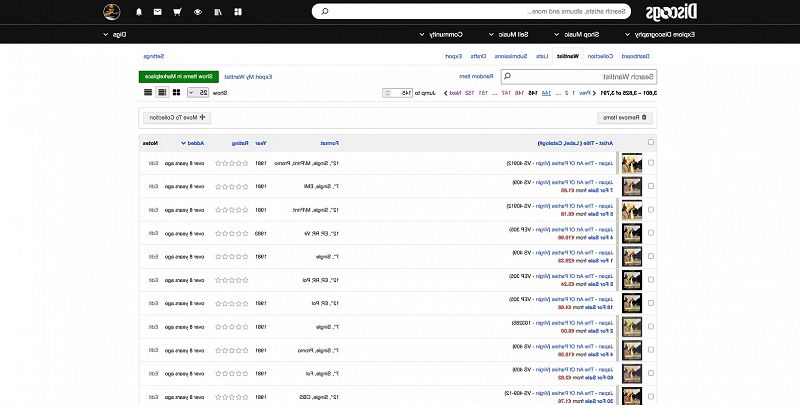Viewport: 800px width, 405px height.
Task: Open the Settings link beside the tabs
Action: point(154,56)
